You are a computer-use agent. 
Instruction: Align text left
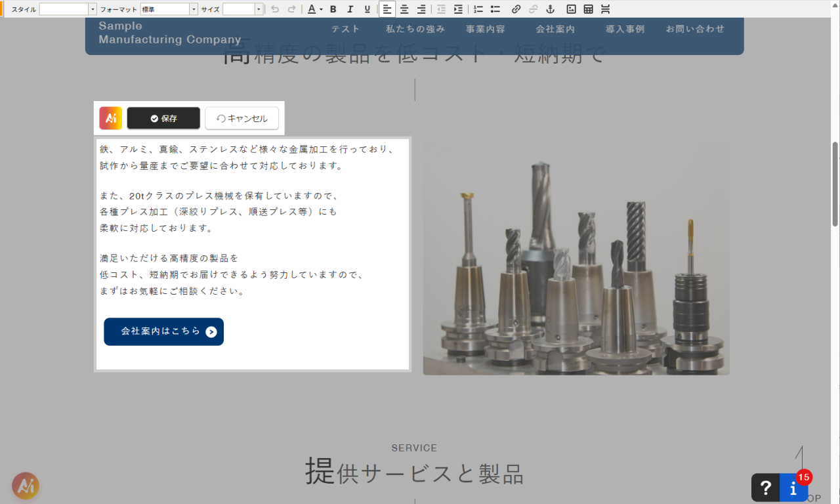pyautogui.click(x=387, y=9)
